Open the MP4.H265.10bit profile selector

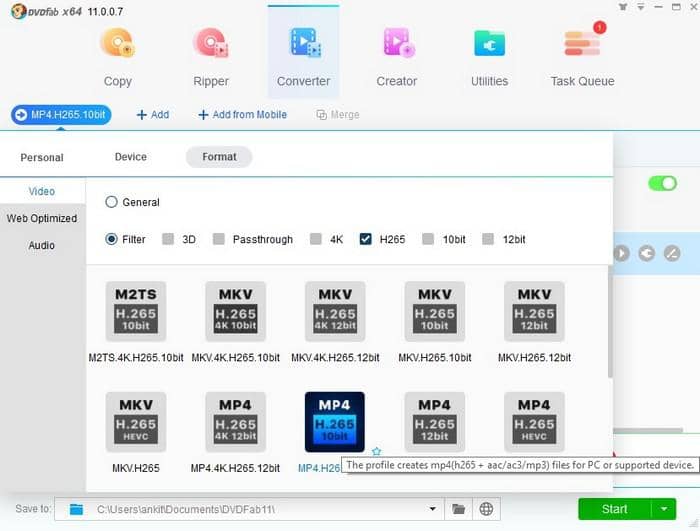click(x=61, y=115)
